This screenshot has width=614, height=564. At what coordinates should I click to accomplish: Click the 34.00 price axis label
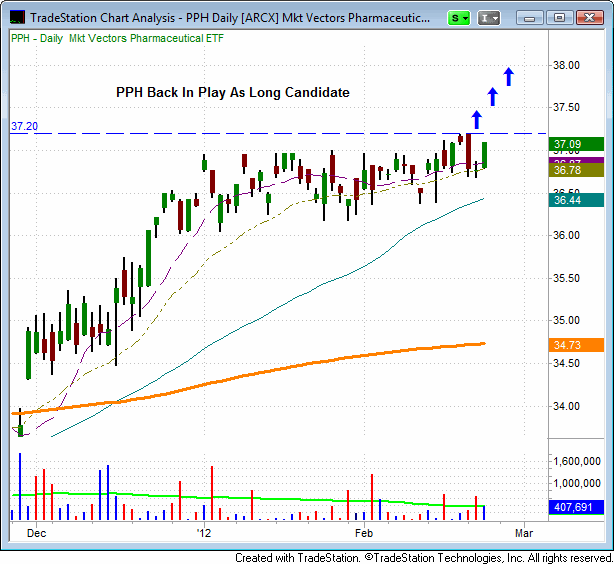click(566, 406)
